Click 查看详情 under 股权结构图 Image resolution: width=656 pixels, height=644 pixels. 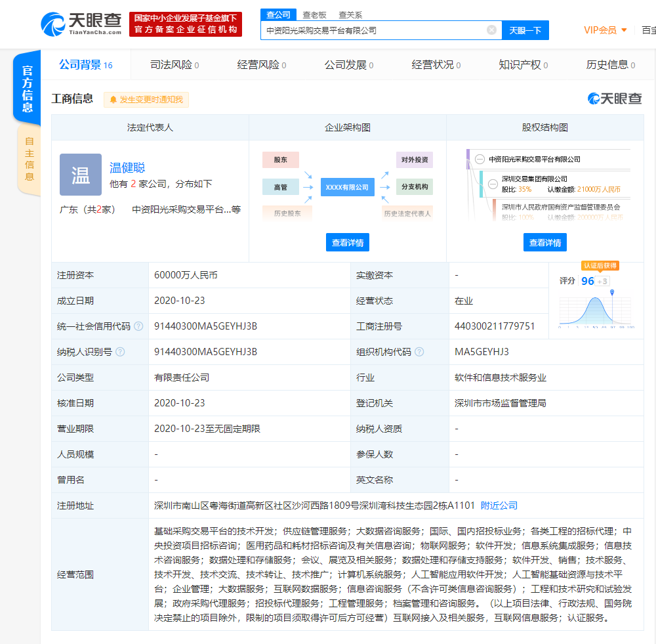(x=544, y=242)
